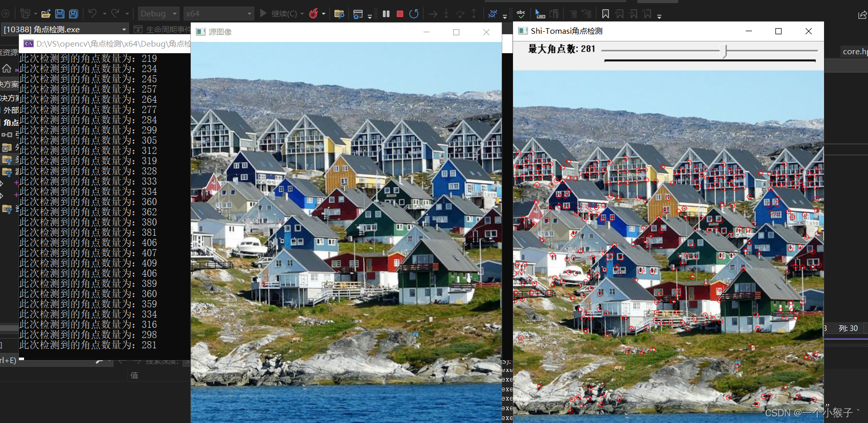This screenshot has height=423, width=868.
Task: Save the current file
Action: 60,14
